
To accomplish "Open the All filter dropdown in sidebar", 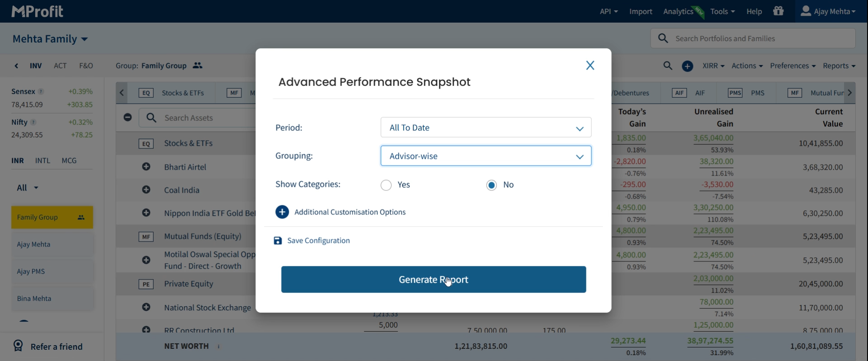I will pos(27,188).
